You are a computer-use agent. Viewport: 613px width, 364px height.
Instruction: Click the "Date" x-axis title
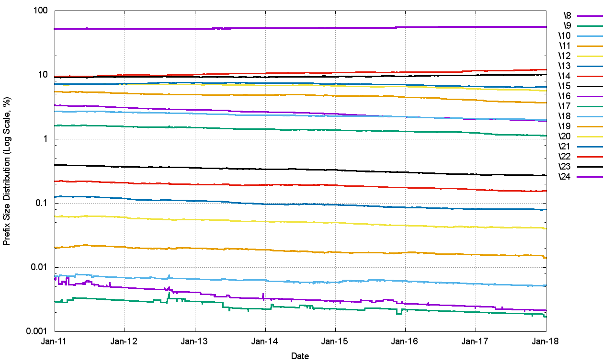[x=300, y=356]
